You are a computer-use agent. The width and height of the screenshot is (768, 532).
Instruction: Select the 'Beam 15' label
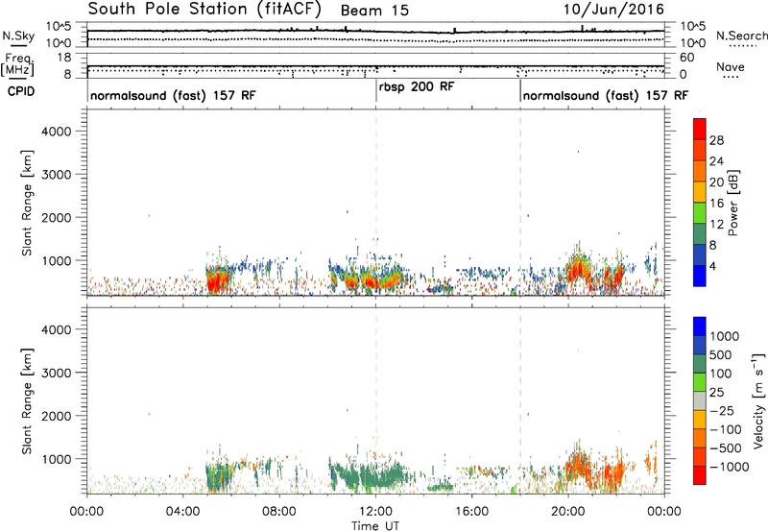[x=374, y=11]
